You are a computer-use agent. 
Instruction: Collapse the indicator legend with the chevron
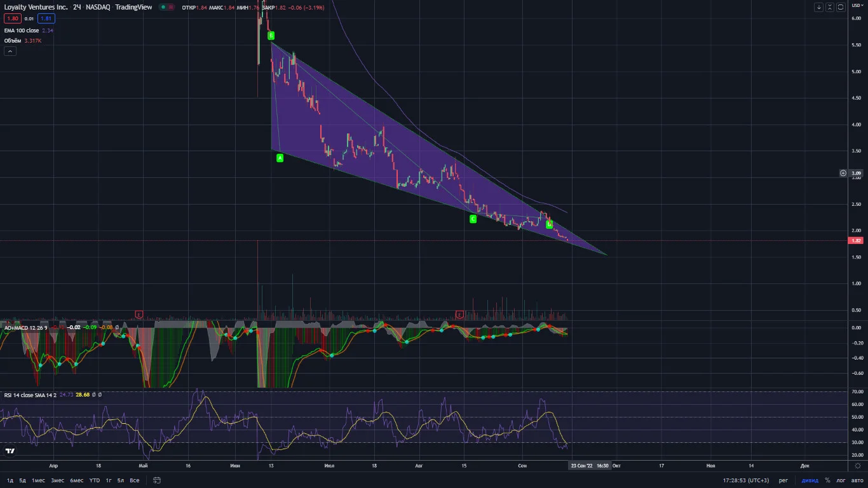pyautogui.click(x=10, y=51)
